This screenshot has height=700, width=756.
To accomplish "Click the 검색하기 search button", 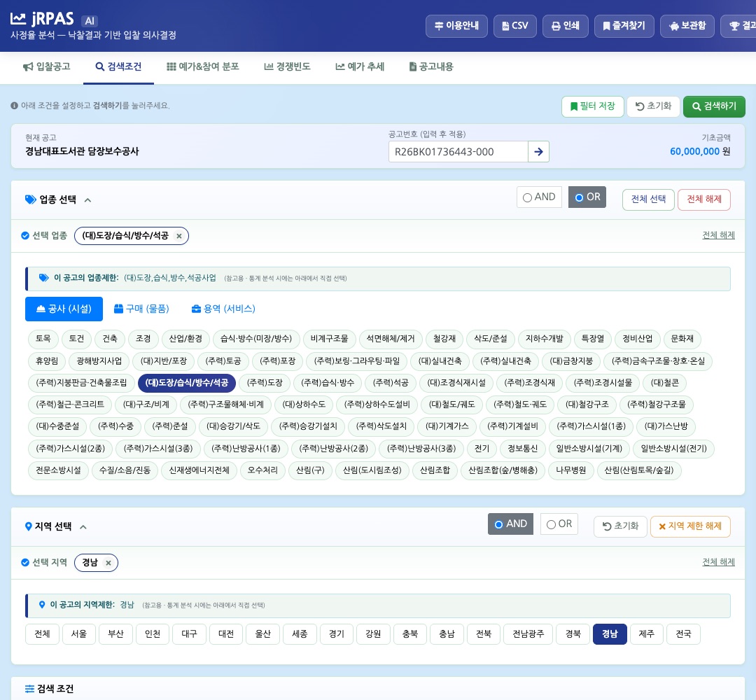I will [x=714, y=106].
